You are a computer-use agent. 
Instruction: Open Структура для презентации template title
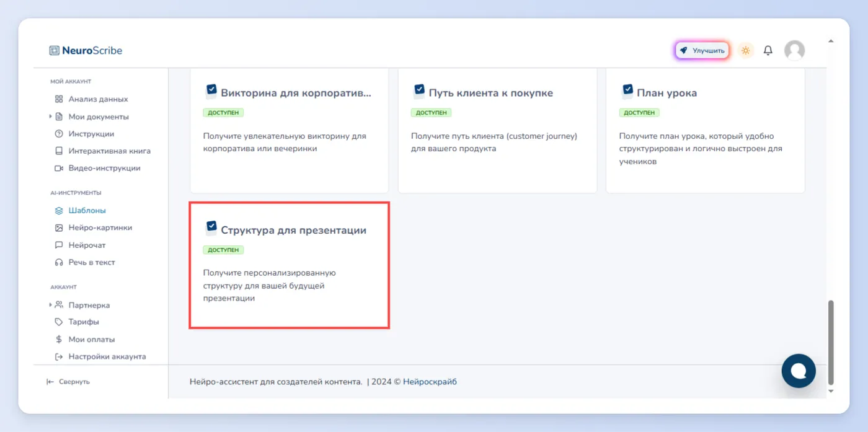click(x=293, y=230)
